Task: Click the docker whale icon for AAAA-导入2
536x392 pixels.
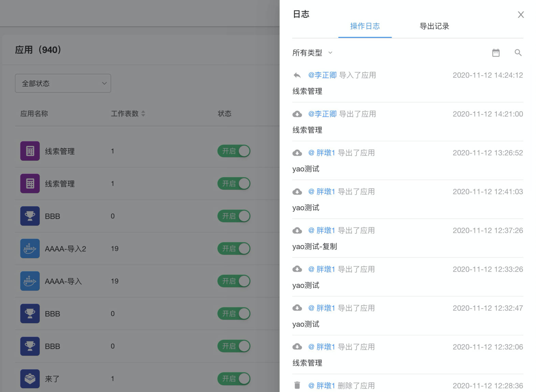Action: [x=30, y=248]
